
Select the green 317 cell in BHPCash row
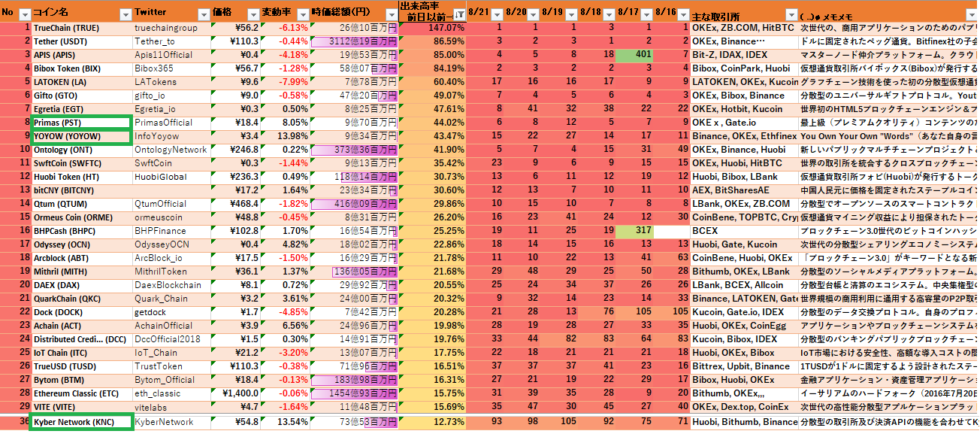[x=634, y=231]
